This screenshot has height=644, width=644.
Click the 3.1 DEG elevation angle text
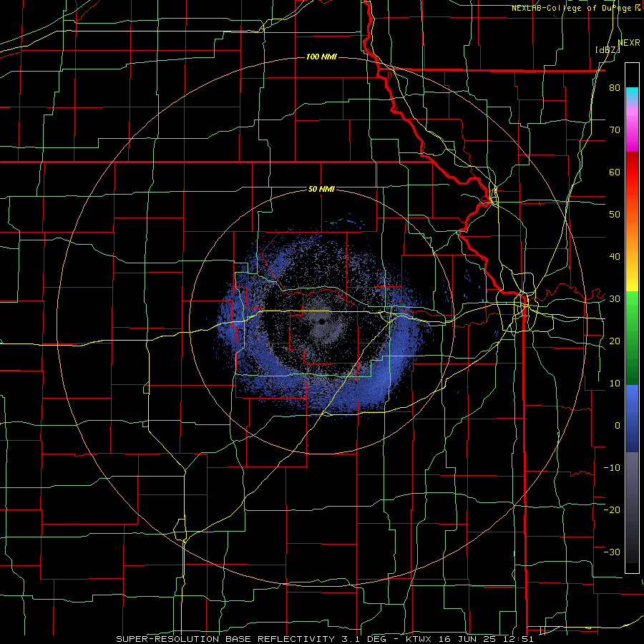[x=363, y=639]
